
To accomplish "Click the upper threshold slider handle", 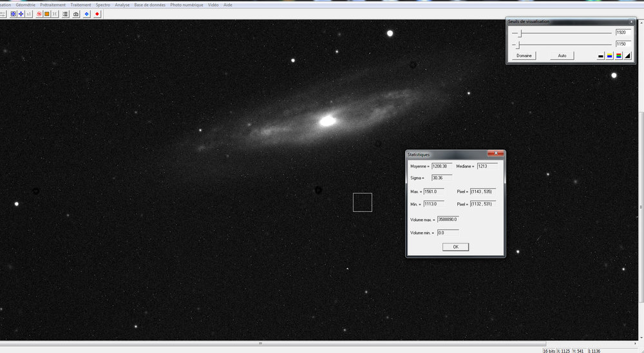I will click(x=520, y=33).
